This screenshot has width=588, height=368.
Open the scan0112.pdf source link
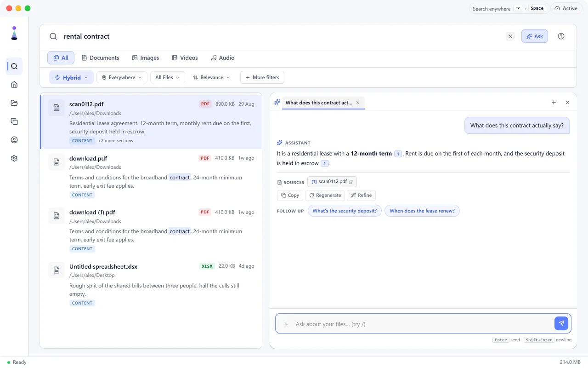pos(332,182)
